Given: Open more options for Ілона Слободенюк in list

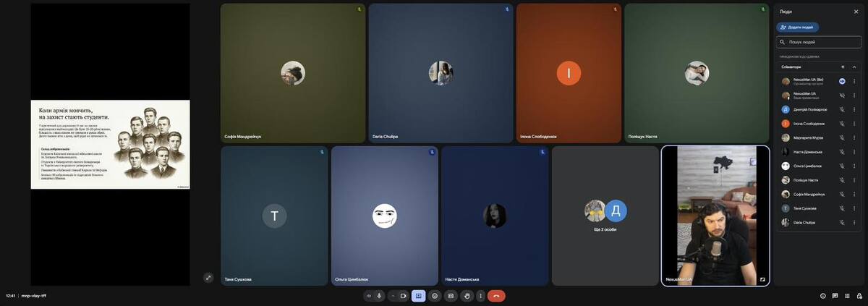Looking at the screenshot, I should click(854, 124).
